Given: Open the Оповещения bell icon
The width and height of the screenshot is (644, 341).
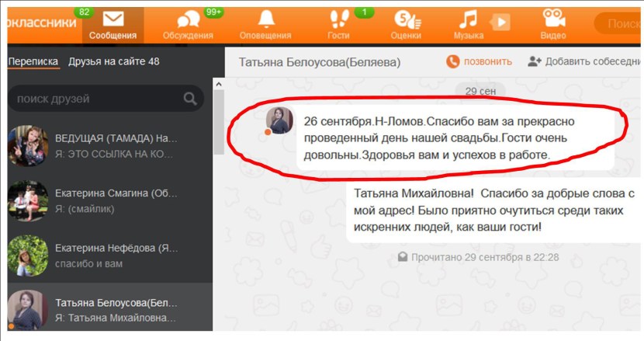Looking at the screenshot, I should coord(265,19).
